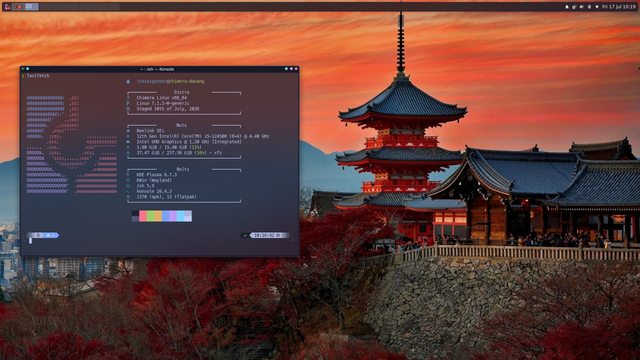Select the highlighted Konsole task in the panel
Screen dimensions: 640x360
(x=31, y=7)
